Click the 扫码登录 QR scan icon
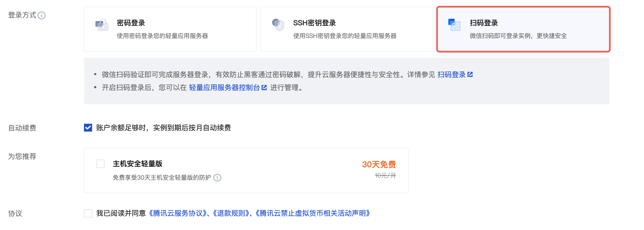This screenshot has height=230, width=644. click(x=454, y=25)
